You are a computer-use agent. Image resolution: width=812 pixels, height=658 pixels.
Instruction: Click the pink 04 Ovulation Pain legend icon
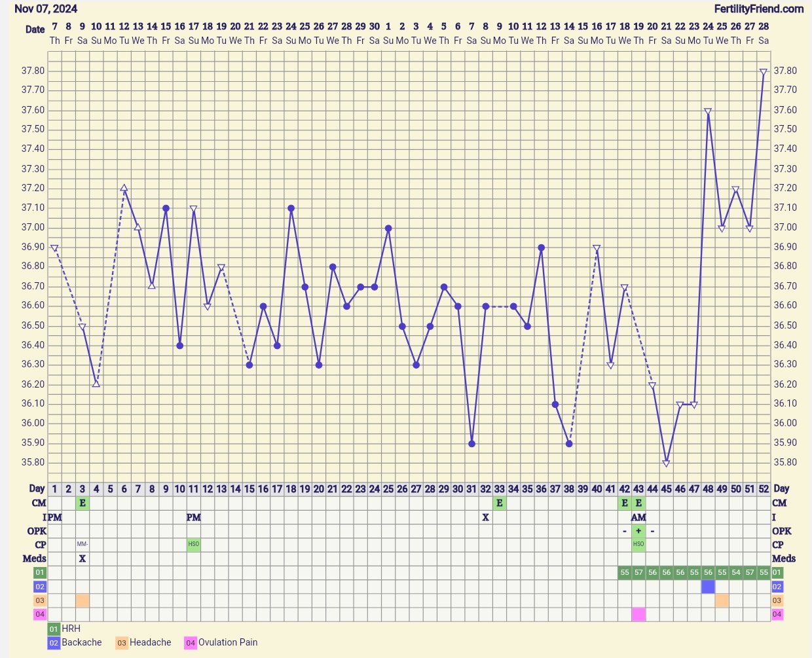191,643
